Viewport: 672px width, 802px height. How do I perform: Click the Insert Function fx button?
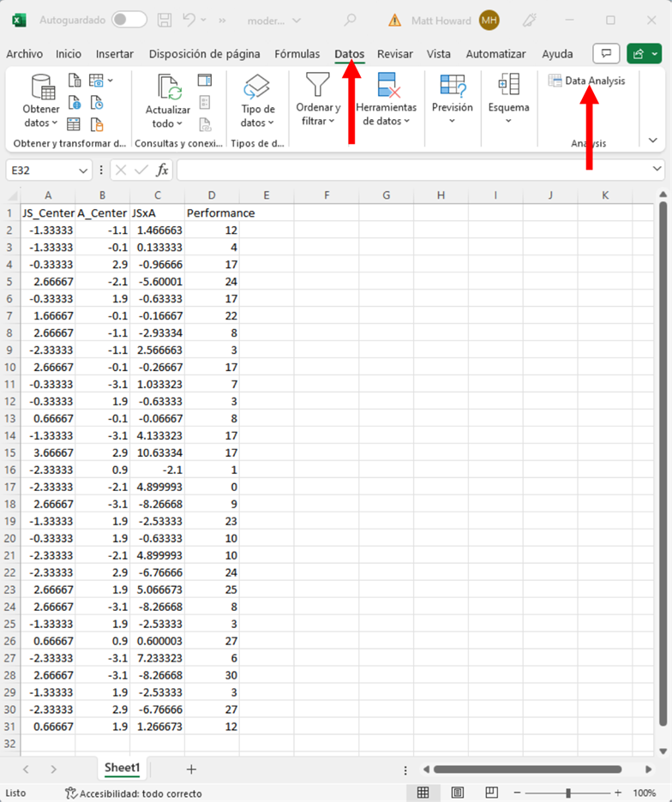click(162, 170)
